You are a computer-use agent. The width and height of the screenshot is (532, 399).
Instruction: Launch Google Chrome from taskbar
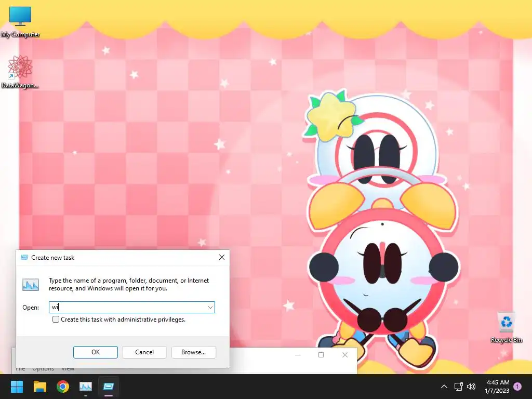(x=63, y=387)
